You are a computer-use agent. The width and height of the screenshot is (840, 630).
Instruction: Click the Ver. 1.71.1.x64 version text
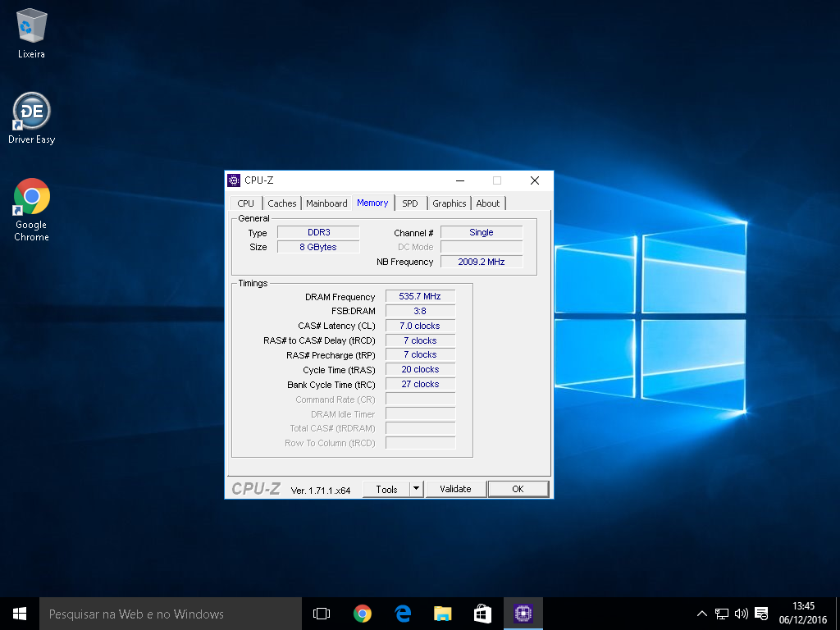click(x=321, y=491)
